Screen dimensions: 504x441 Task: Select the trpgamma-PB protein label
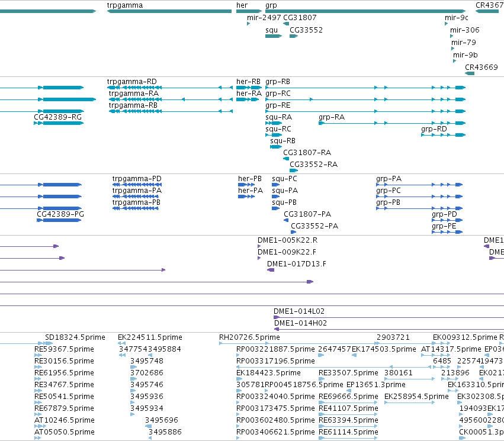136,202
